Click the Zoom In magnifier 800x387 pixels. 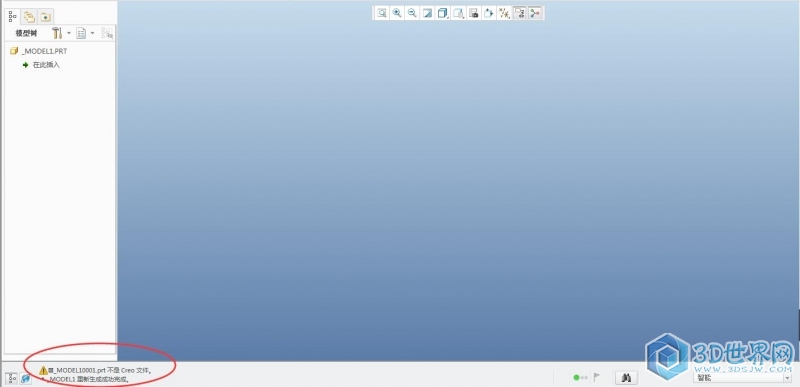coord(397,13)
